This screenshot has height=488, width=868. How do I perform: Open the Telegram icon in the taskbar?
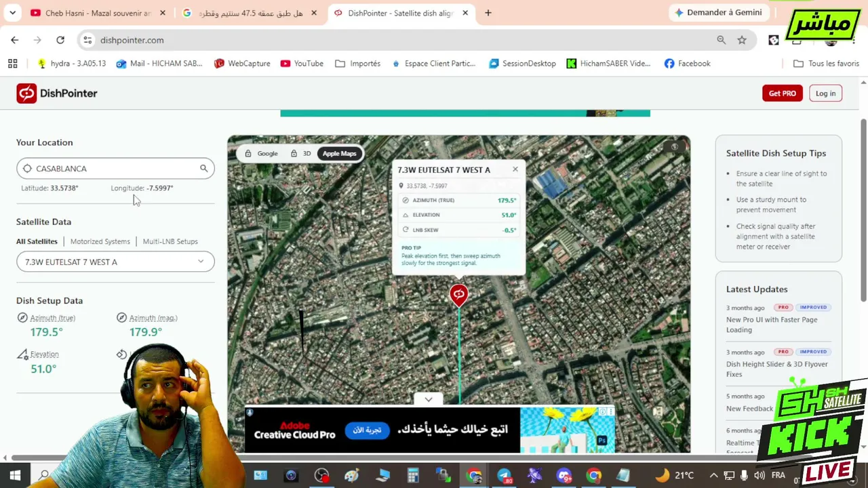[x=505, y=476]
